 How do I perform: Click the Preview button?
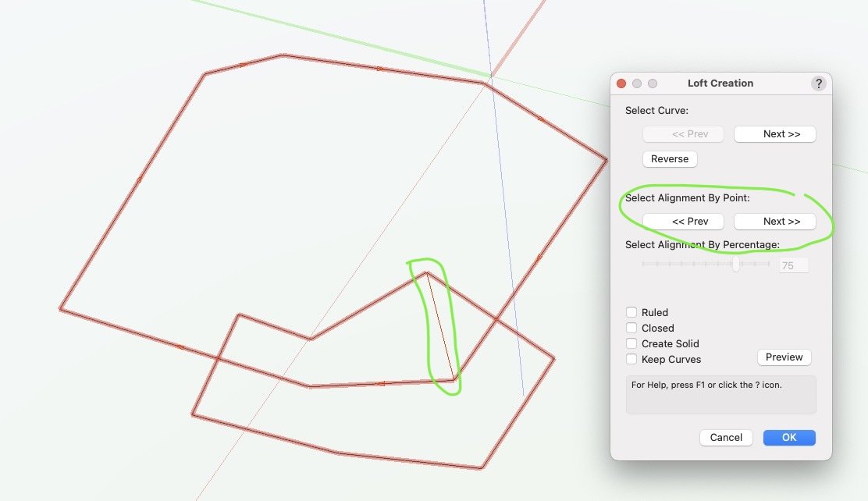(784, 357)
